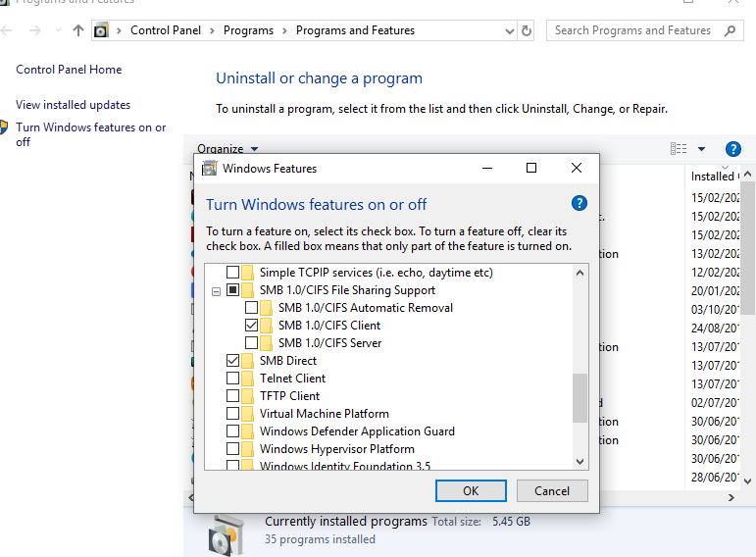Click the Search Programs and Features field
The width and height of the screenshot is (756, 557).
pos(644,30)
